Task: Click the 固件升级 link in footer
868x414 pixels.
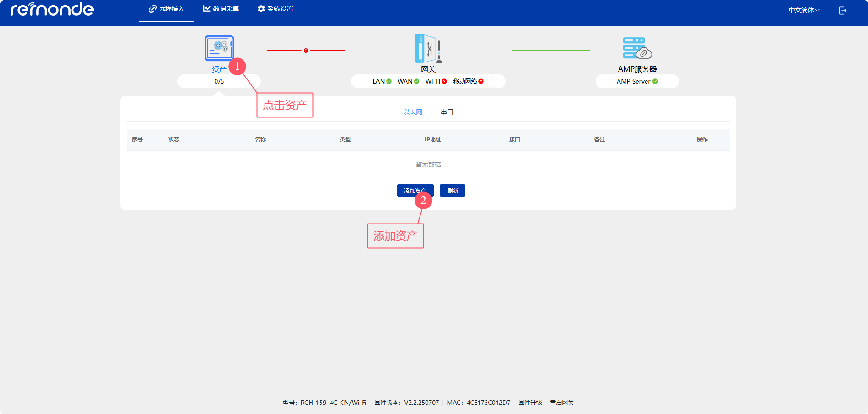Action: coord(530,403)
